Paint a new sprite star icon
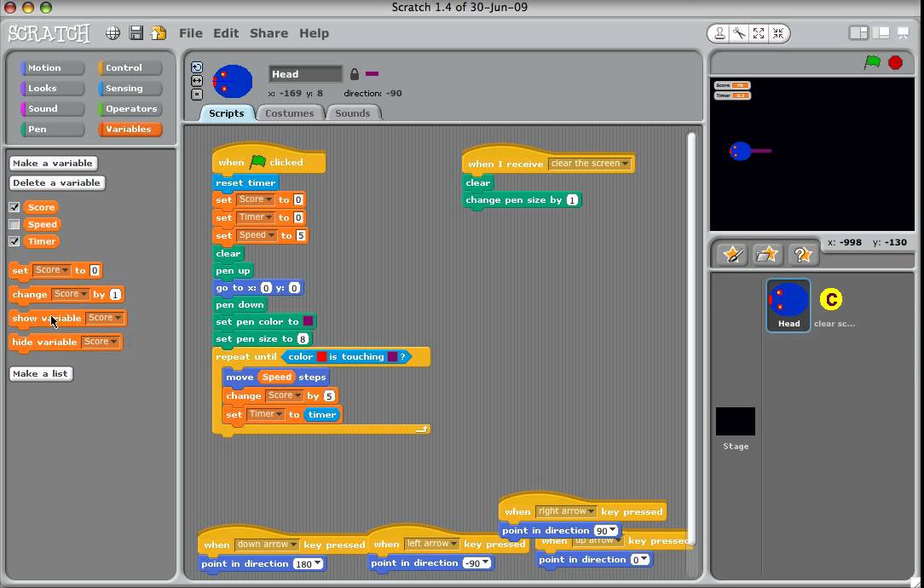 [733, 255]
